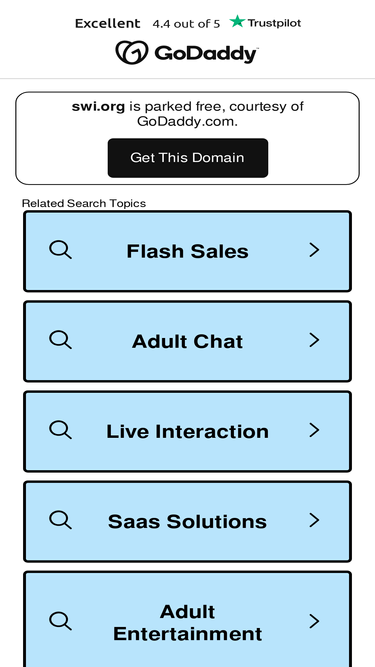
Task: Click magnifier icon beside Adult Chat
Action: 60,340
